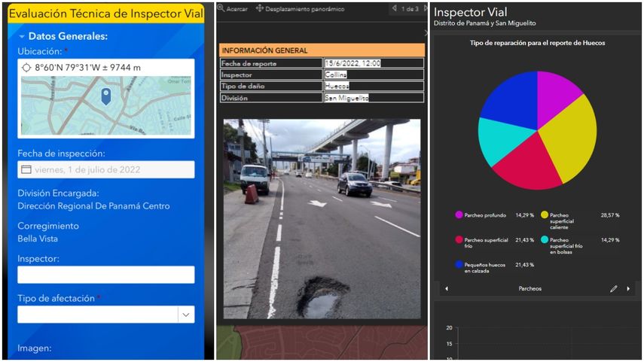The image size is (644, 362).
Task: Click the coordinates text 8°60'N 79°31'W
Action: click(x=68, y=67)
